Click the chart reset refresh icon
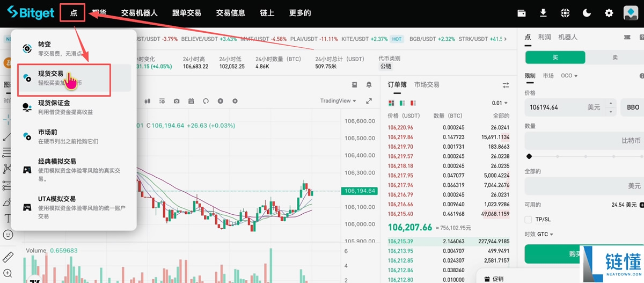This screenshot has width=644, height=283. pos(206,101)
